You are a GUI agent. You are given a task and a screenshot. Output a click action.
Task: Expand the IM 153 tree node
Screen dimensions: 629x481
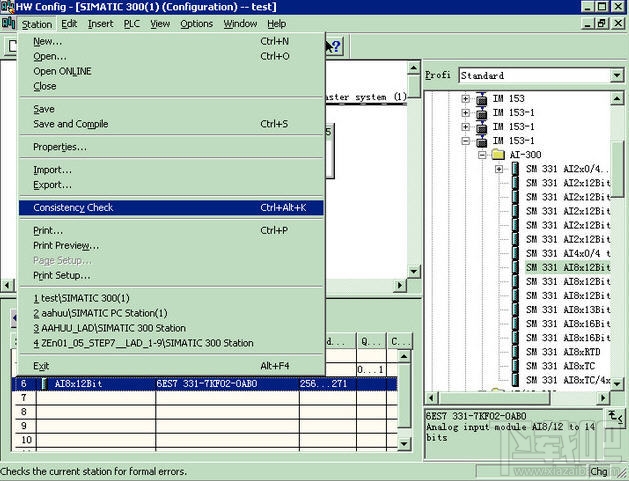click(x=465, y=99)
